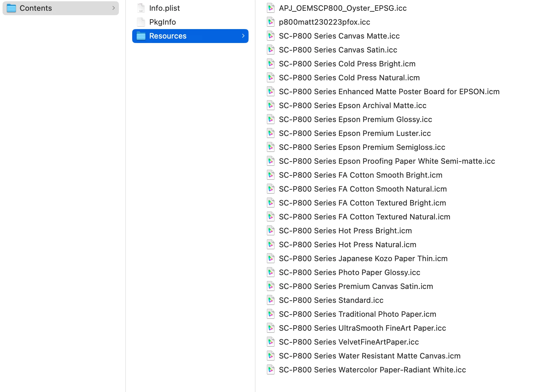Viewport: 542px width, 392px height.
Task: Select the PkgInfo file name
Action: [x=163, y=22]
